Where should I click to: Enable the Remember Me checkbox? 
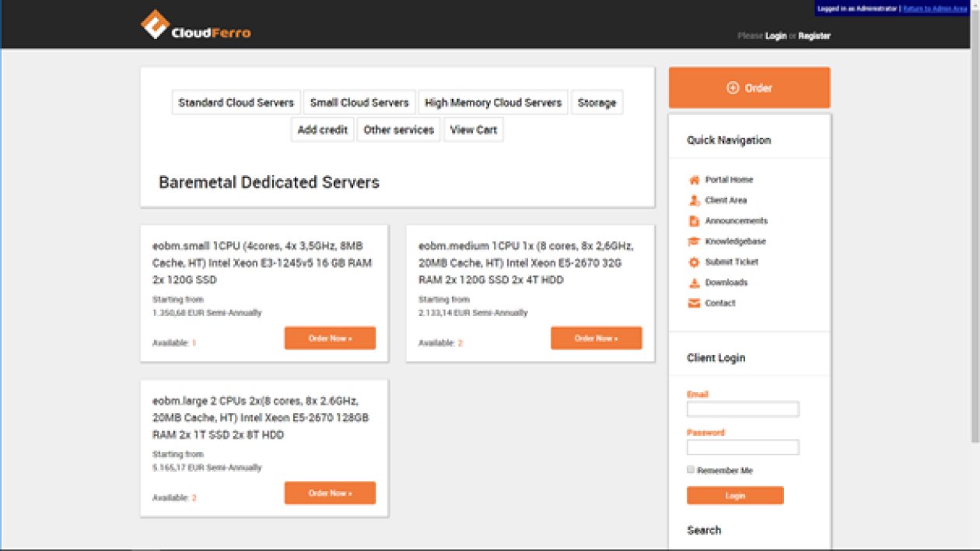[x=690, y=469]
